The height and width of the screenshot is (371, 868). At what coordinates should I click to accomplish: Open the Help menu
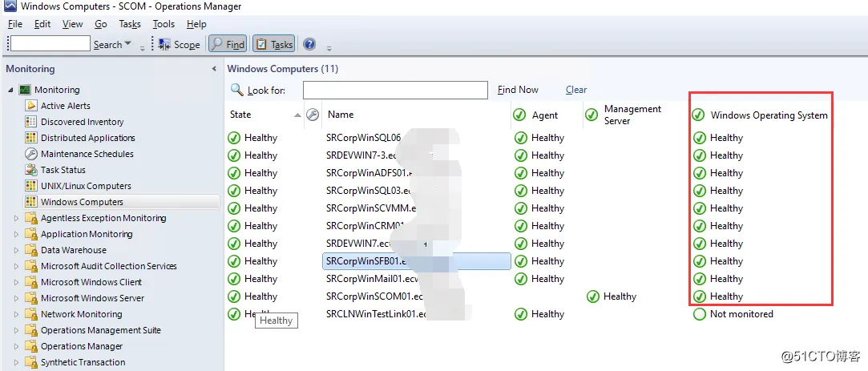(x=196, y=24)
